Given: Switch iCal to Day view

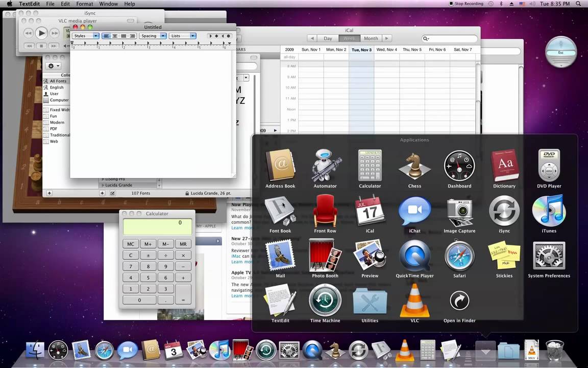Looking at the screenshot, I should click(328, 38).
